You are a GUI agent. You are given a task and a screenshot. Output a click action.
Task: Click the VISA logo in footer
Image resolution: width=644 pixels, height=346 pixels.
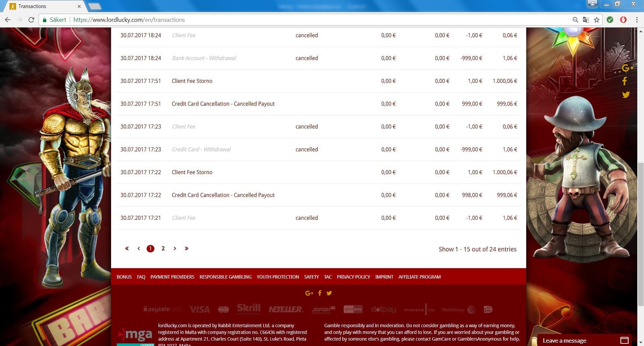pyautogui.click(x=199, y=309)
